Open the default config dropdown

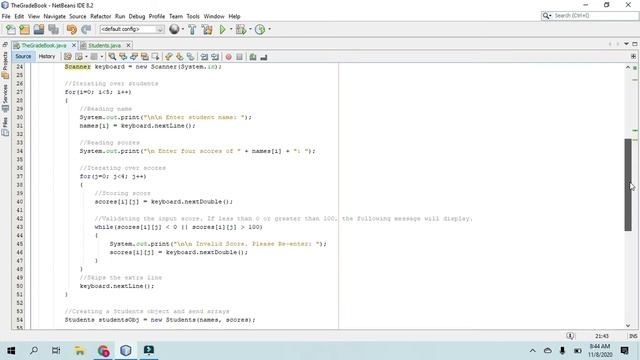click(x=132, y=29)
